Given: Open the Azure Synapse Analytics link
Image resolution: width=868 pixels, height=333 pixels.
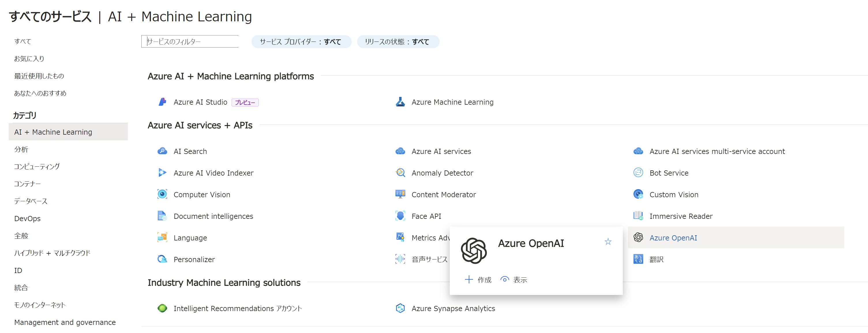Looking at the screenshot, I should point(453,308).
